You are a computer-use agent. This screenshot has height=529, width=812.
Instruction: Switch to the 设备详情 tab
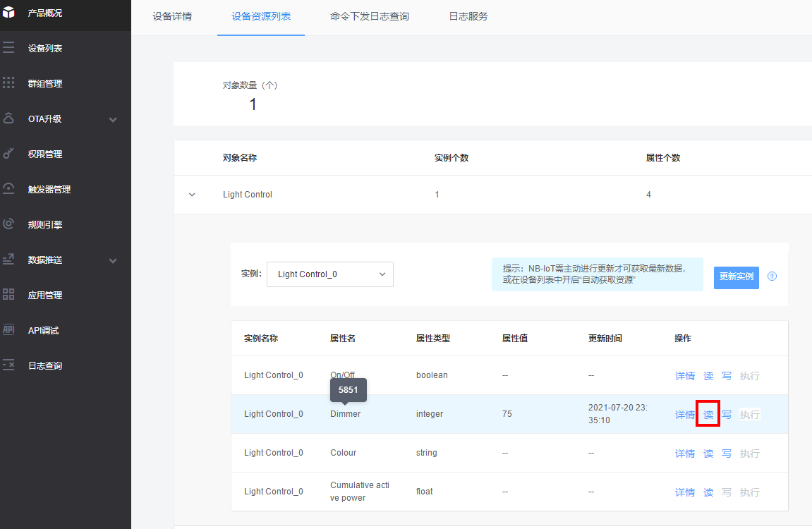(x=171, y=16)
